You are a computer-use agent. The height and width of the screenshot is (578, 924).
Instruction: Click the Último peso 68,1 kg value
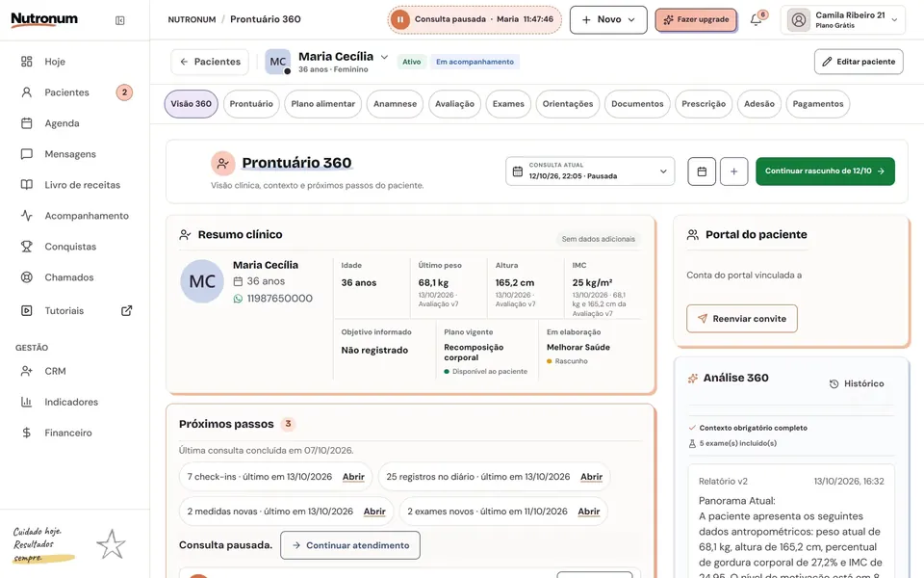point(433,282)
